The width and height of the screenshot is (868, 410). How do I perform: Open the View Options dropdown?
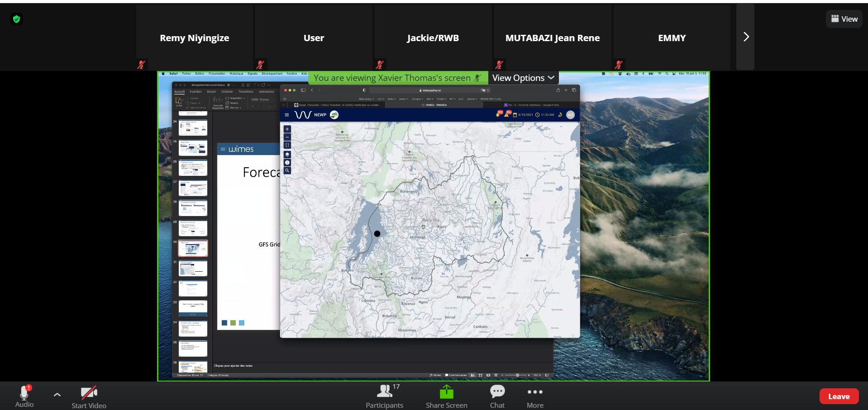tap(523, 78)
